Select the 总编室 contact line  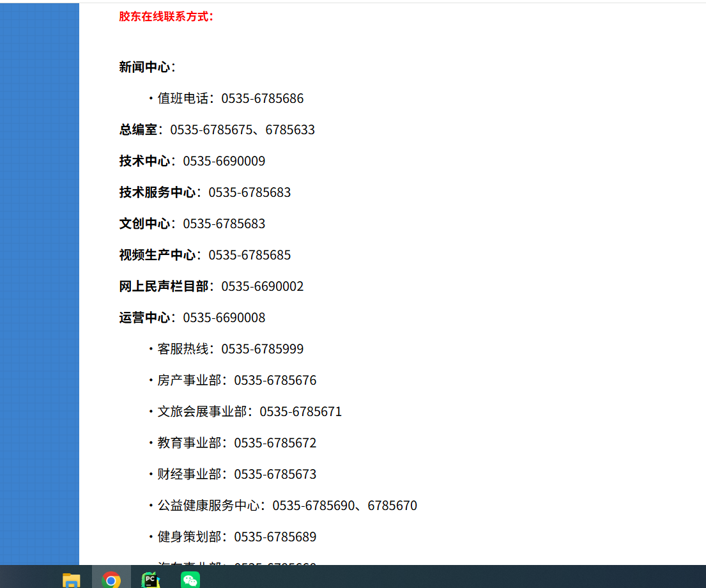[216, 130]
